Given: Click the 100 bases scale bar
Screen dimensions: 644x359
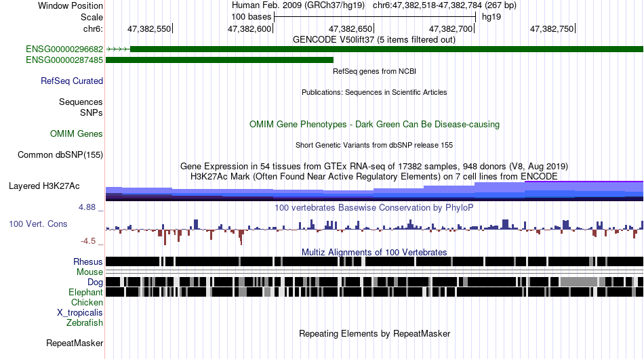Looking at the screenshot, I should [x=375, y=17].
